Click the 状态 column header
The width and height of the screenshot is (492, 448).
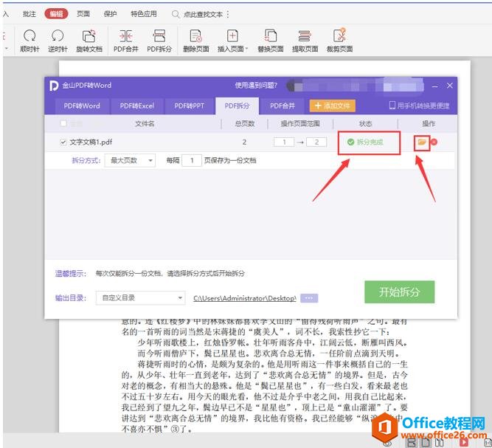coord(365,124)
